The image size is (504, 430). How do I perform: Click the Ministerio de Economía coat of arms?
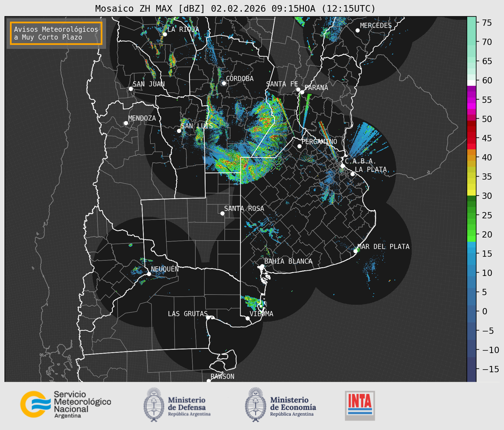click(255, 405)
